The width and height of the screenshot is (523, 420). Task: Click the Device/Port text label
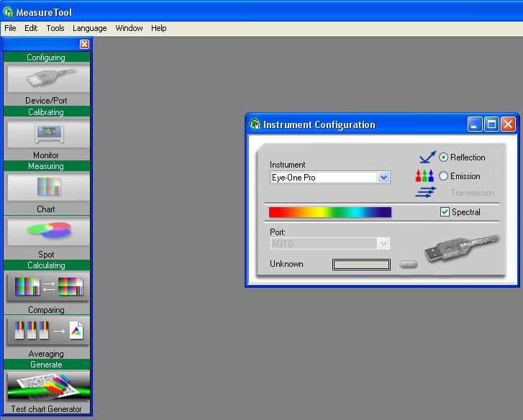coord(46,101)
